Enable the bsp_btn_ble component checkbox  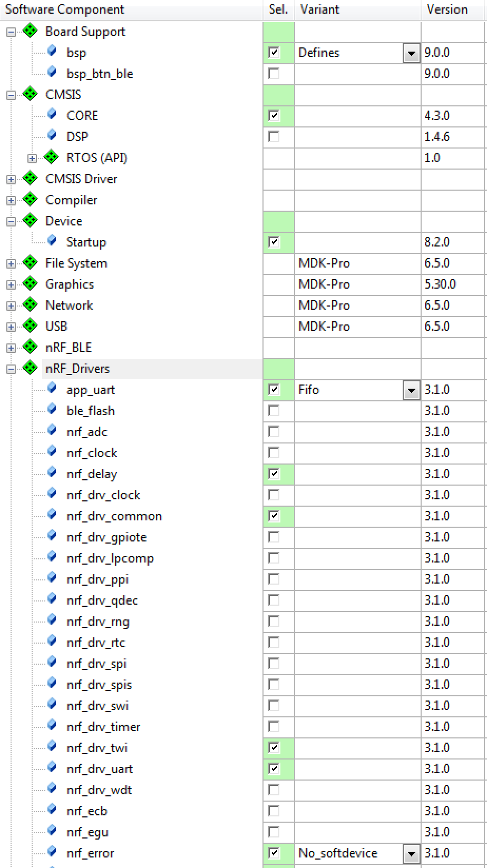point(274,73)
